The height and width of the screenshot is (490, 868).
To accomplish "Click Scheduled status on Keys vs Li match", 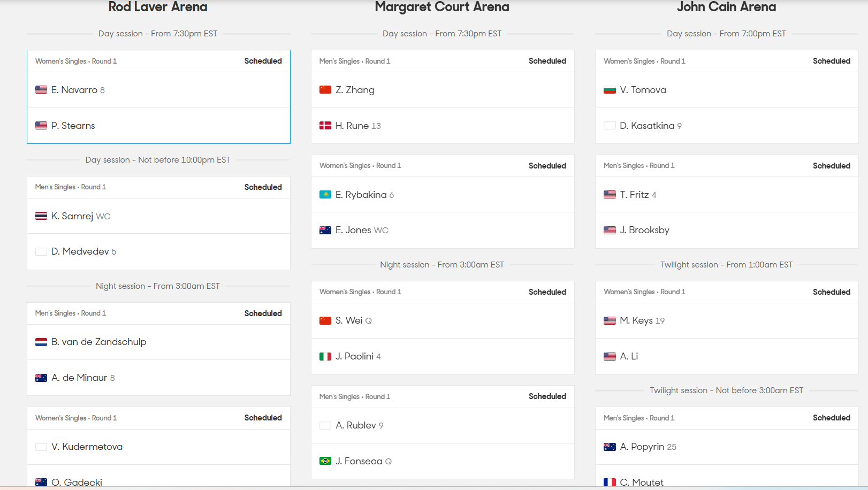I will (x=831, y=292).
